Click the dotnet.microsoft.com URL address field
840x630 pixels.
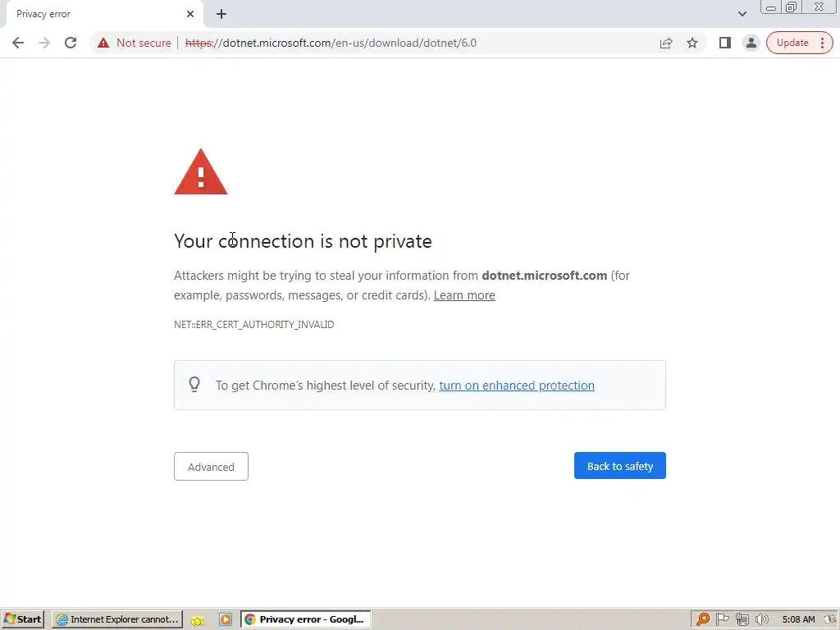point(331,43)
